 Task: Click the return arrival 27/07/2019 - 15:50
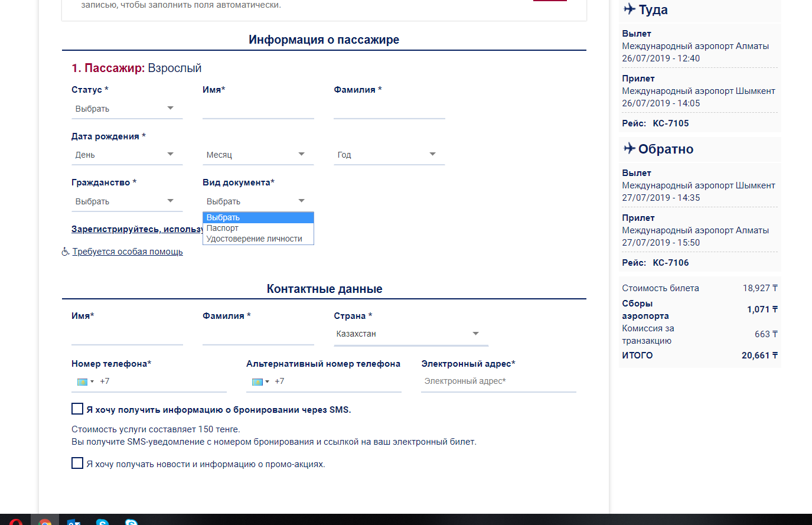point(661,243)
